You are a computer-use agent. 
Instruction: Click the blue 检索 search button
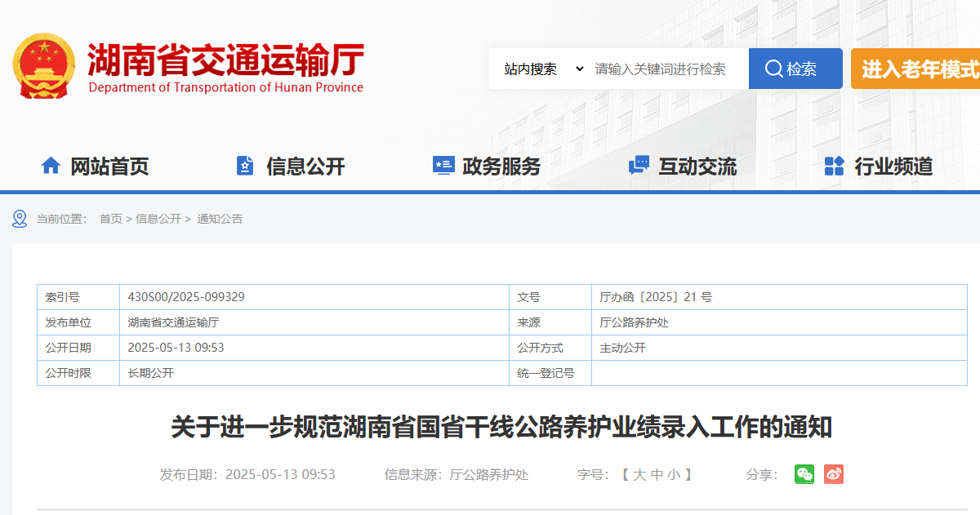[x=795, y=69]
